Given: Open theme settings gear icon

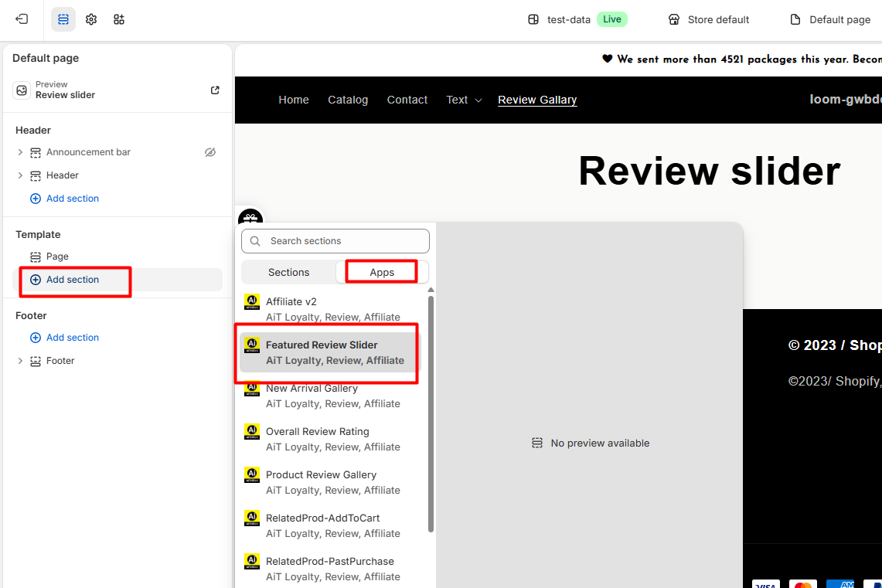Looking at the screenshot, I should (91, 19).
